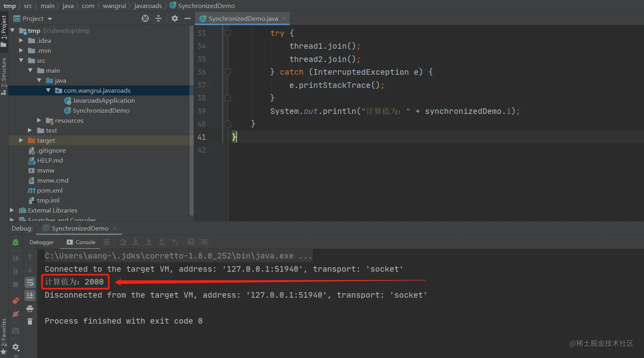This screenshot has width=644, height=358.
Task: Click the layout lines icon beside Console tab
Action: [107, 242]
